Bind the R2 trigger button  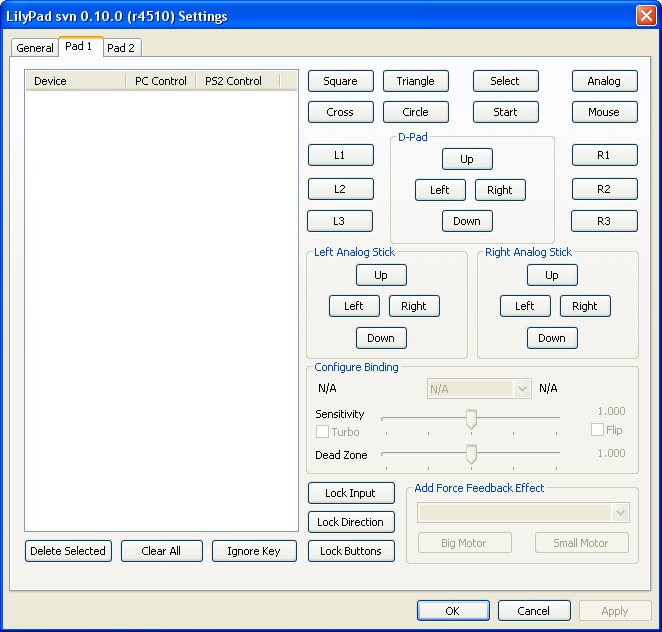tap(605, 189)
